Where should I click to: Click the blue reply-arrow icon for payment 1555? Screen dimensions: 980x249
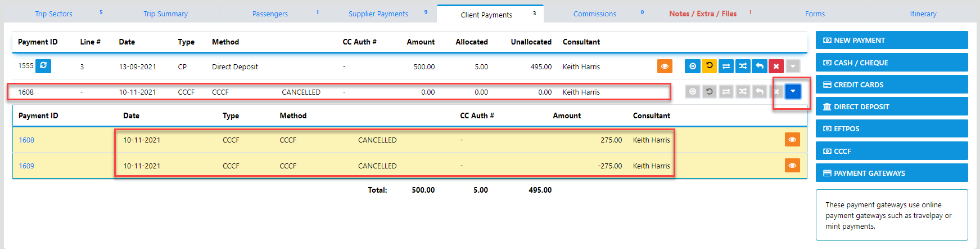(760, 66)
